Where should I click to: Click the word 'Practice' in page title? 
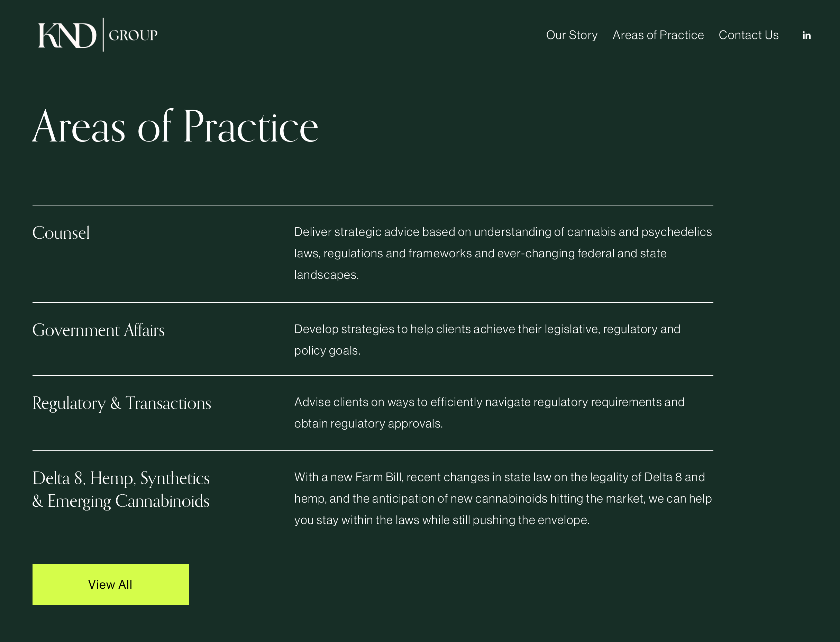coord(251,126)
